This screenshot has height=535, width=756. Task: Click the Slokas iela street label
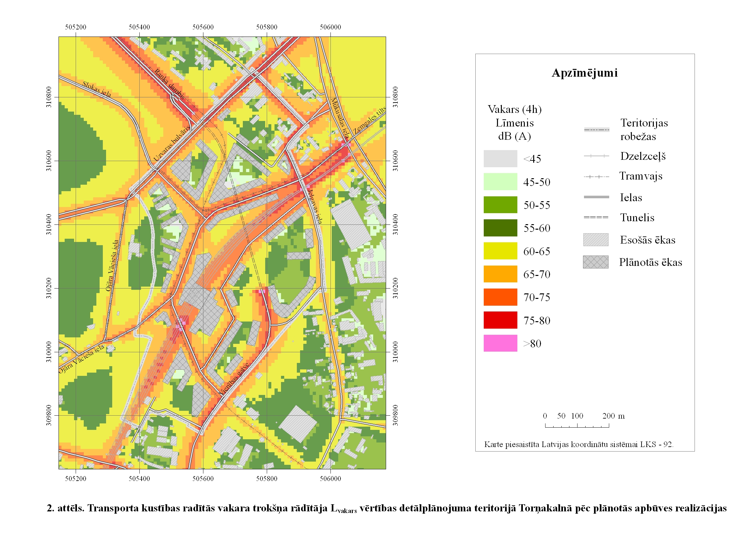tap(97, 89)
